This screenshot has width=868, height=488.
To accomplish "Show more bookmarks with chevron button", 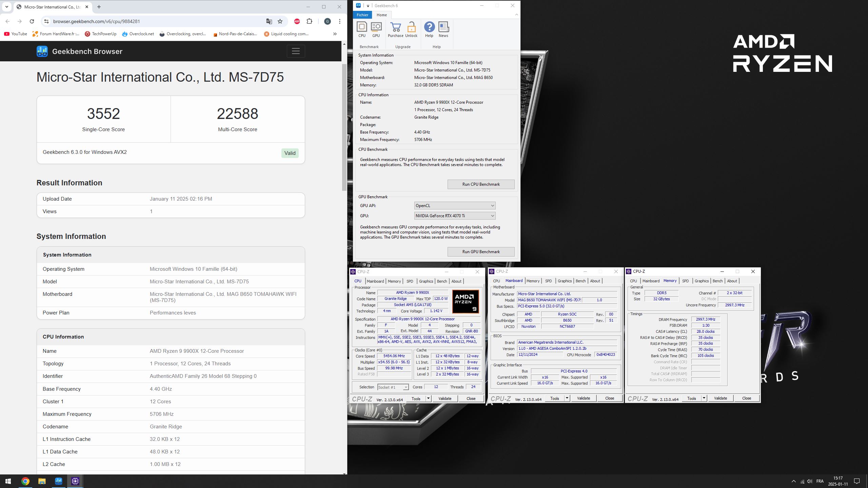I will (x=335, y=34).
